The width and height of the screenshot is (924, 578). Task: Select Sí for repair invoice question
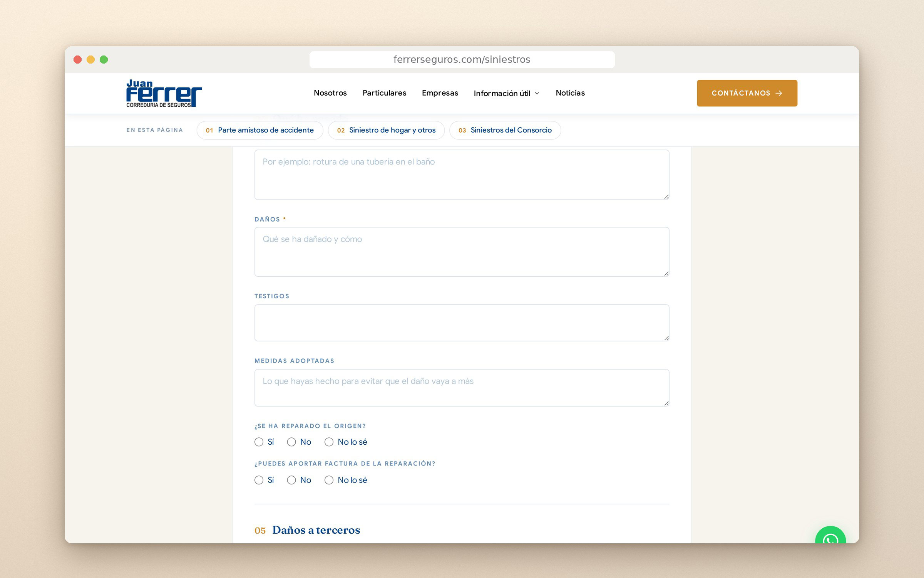pos(259,480)
